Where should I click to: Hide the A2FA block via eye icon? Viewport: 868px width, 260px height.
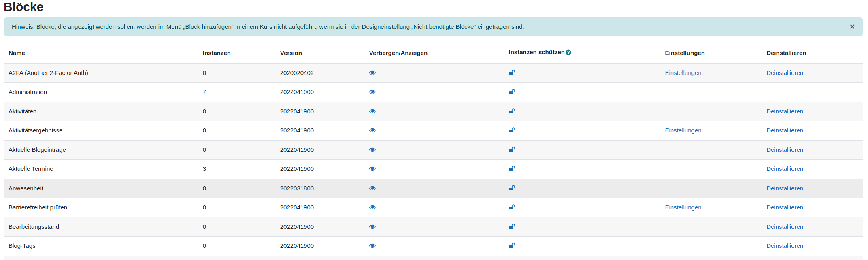(x=372, y=73)
